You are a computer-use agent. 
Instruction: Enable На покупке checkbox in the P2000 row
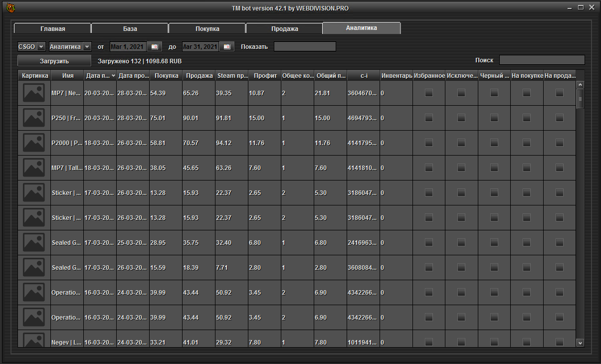(527, 143)
